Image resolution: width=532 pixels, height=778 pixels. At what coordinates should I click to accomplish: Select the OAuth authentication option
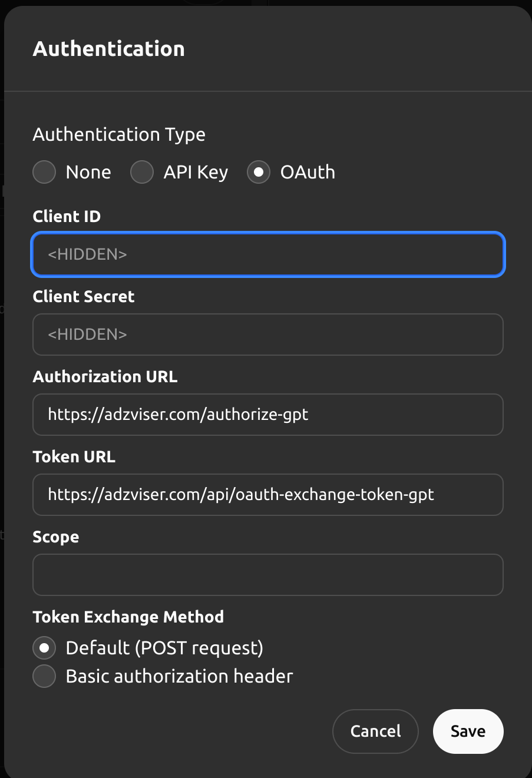pos(259,172)
